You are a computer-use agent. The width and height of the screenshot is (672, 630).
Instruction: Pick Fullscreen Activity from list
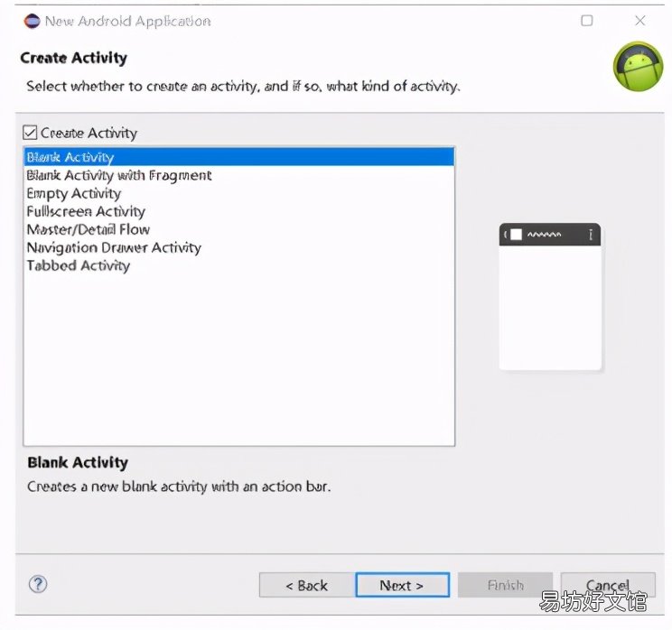coord(239,211)
